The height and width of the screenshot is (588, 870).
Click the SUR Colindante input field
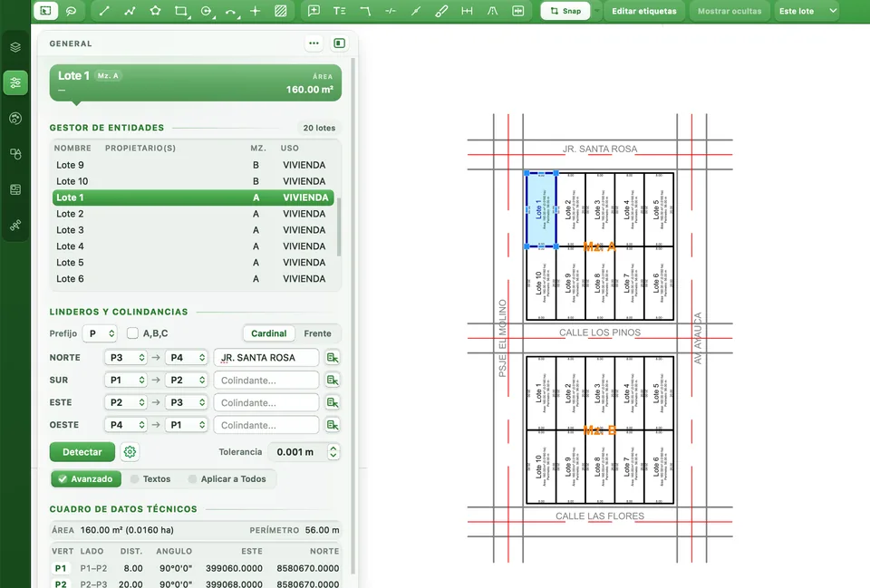click(266, 380)
